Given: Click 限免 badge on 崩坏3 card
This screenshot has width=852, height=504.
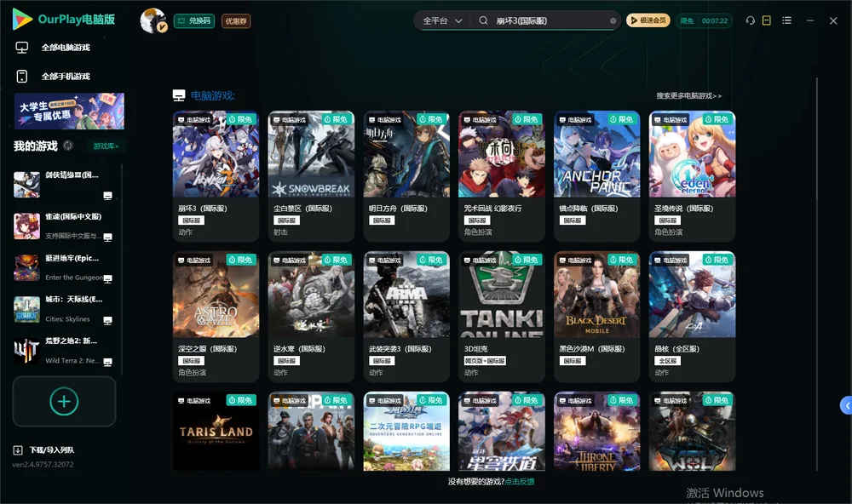Looking at the screenshot, I should (241, 119).
